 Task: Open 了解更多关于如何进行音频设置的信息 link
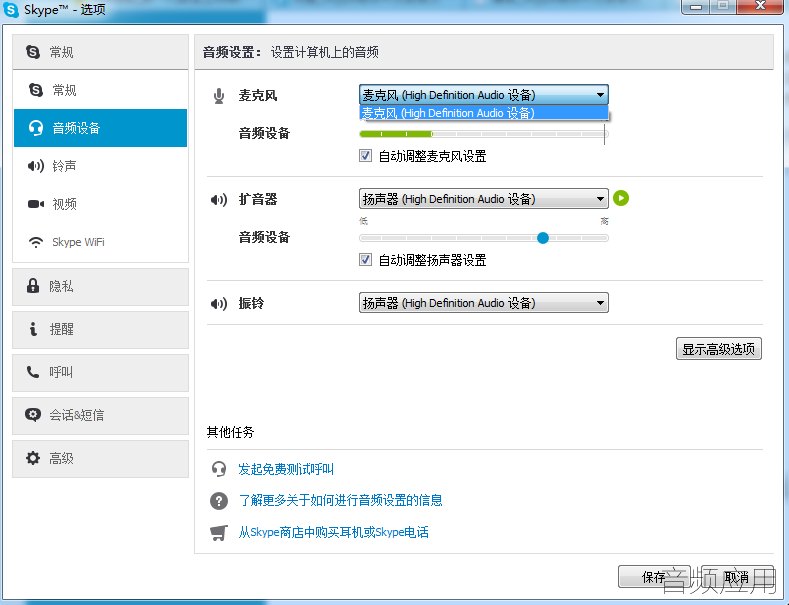pyautogui.click(x=341, y=500)
